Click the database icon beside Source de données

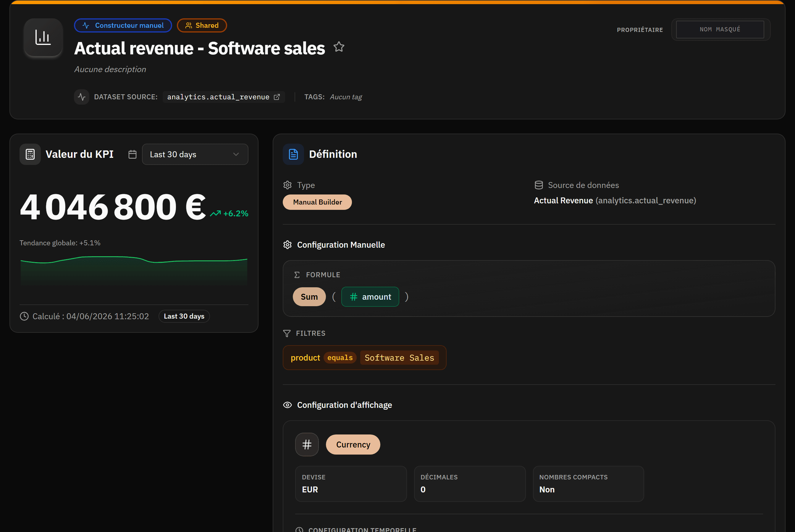[x=539, y=185]
